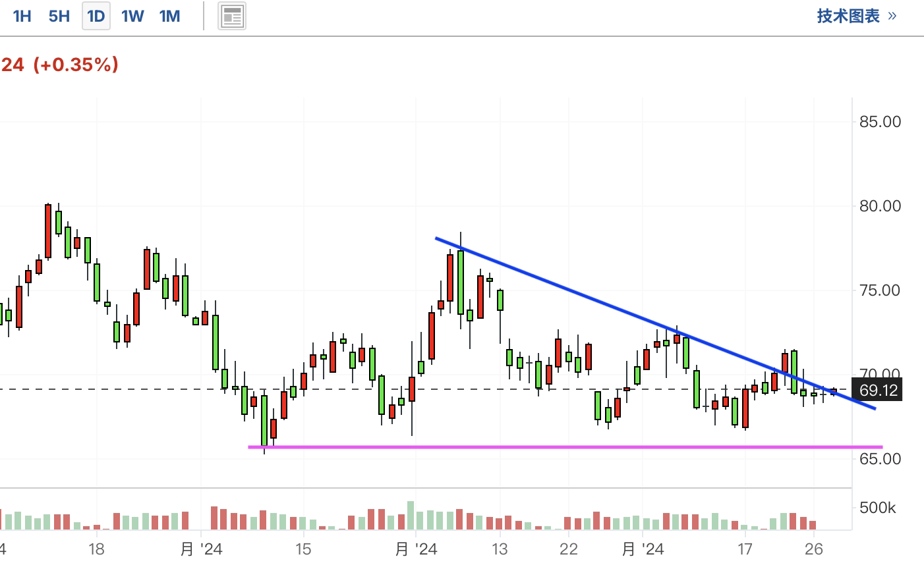Open the 技术图表 link
This screenshot has width=924, height=569.
(x=857, y=16)
